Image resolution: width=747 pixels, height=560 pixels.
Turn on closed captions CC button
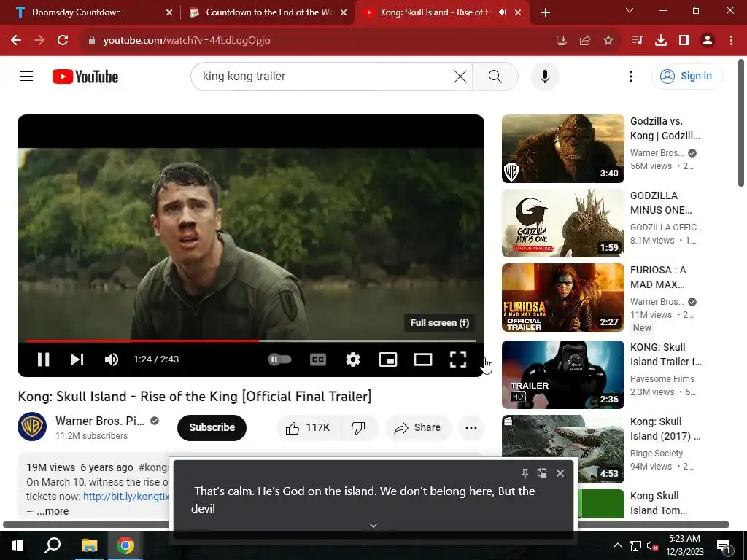[x=318, y=359]
